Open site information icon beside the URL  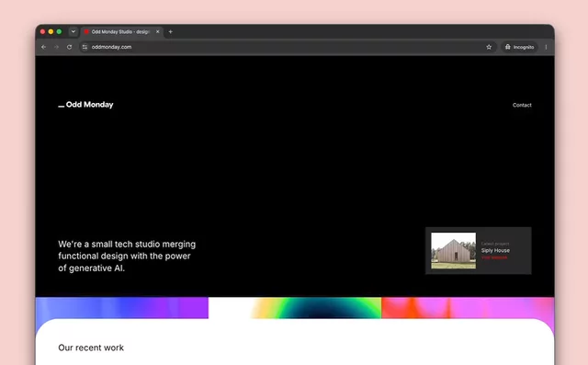pos(85,47)
